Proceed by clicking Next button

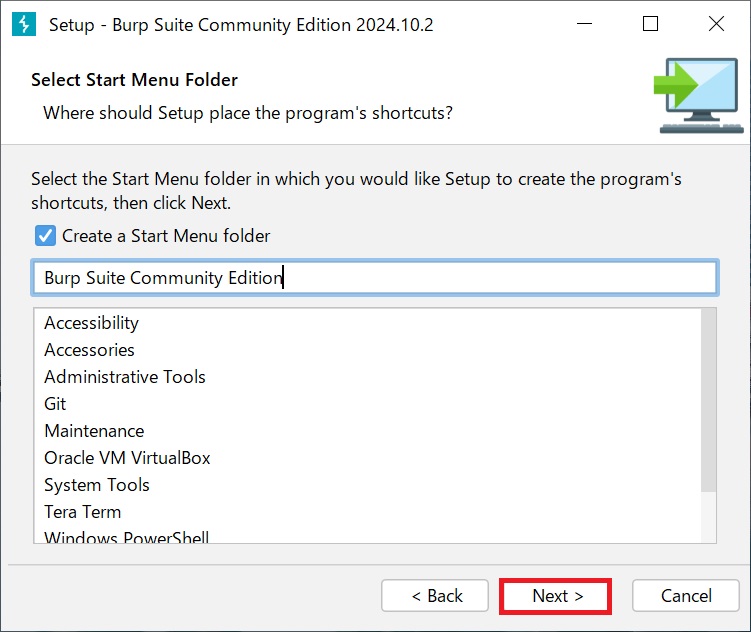tap(556, 596)
